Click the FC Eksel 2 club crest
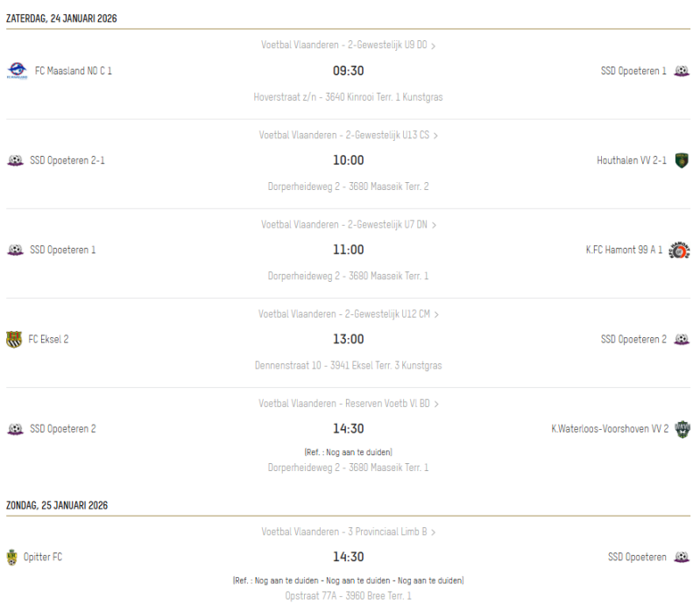The image size is (700, 612). [x=14, y=339]
